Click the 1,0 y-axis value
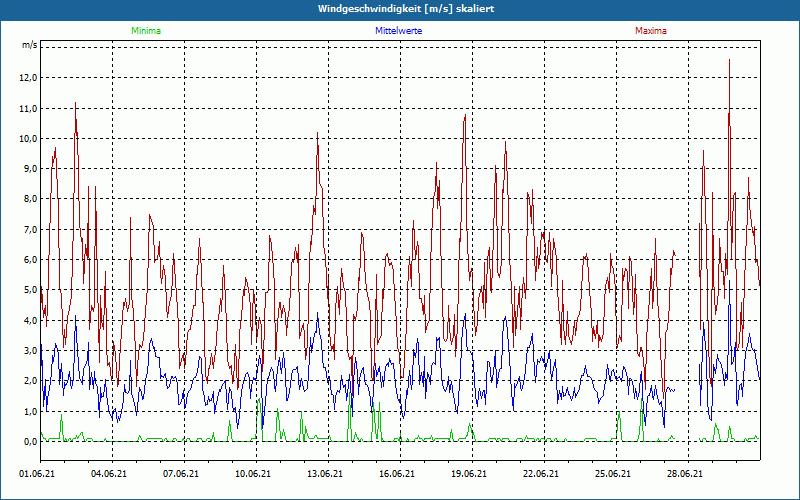800x500 pixels. click(31, 411)
